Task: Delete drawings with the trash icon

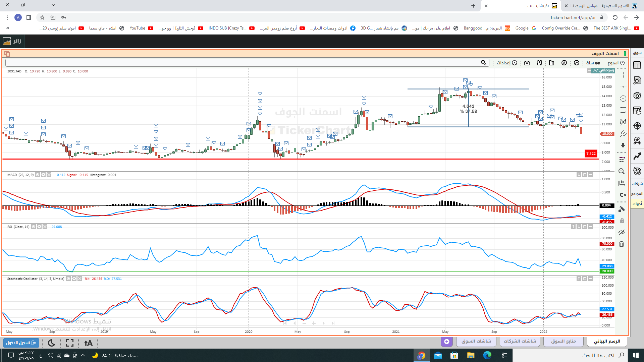Action: point(622,244)
